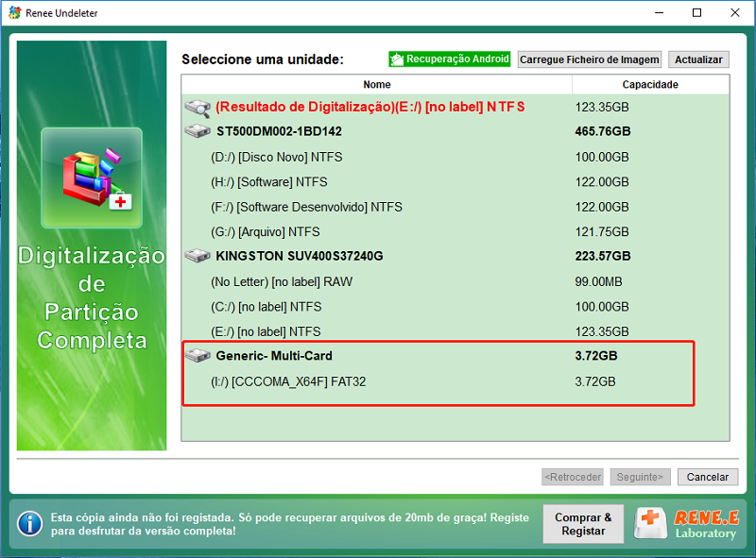Click the Android robot icon on Recuperação Android
The height and width of the screenshot is (558, 756).
point(397,59)
